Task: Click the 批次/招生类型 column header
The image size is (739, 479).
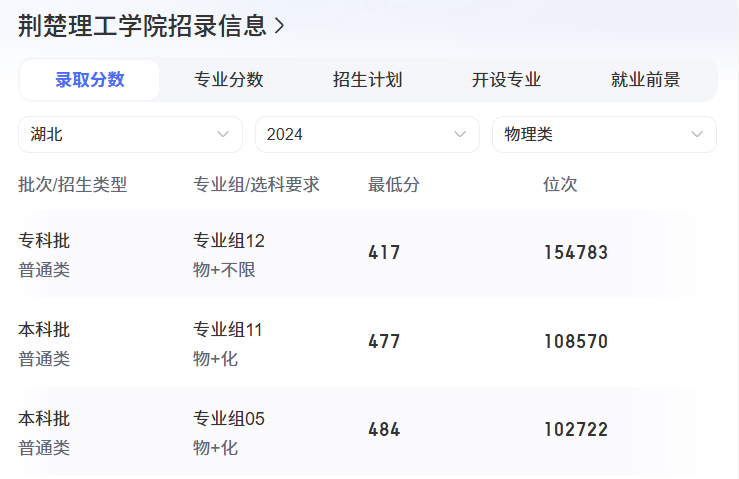Action: (x=73, y=184)
